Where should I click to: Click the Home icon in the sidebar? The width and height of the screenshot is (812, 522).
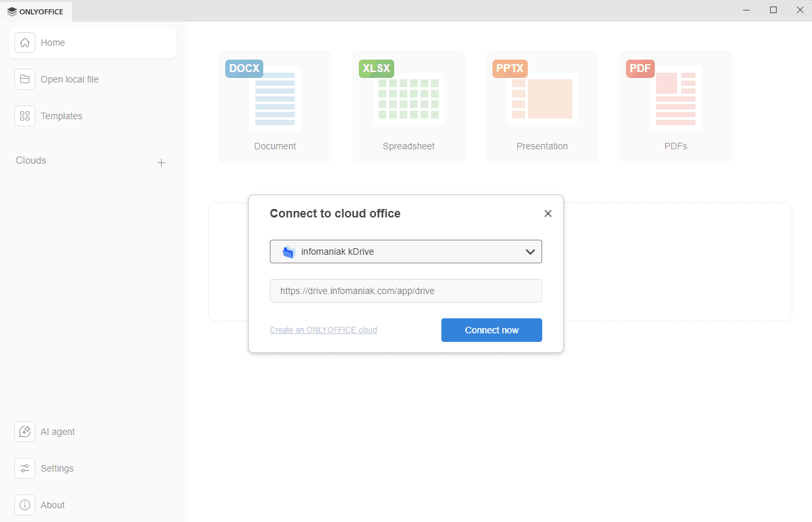[25, 43]
